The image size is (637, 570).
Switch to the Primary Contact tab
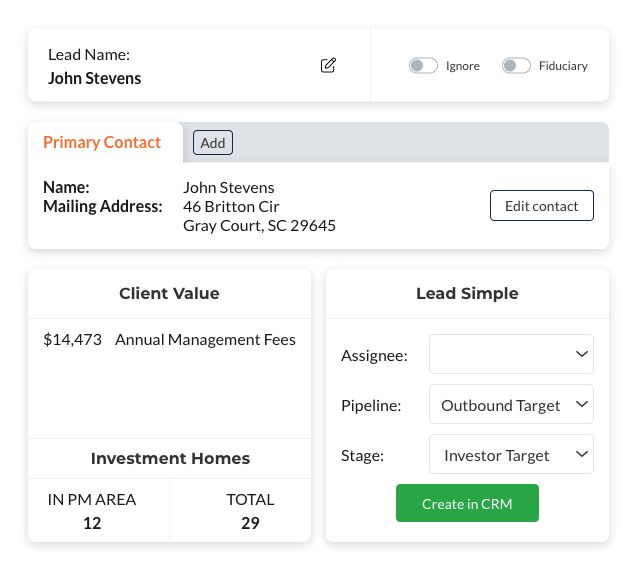(x=102, y=142)
